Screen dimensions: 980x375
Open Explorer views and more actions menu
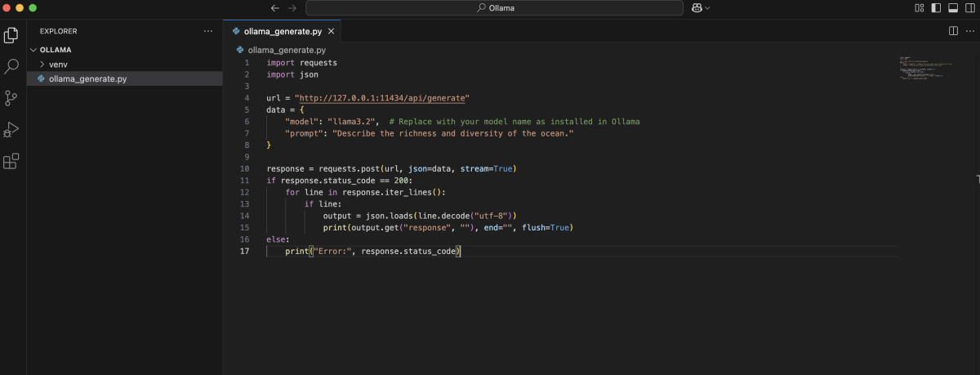point(208,31)
